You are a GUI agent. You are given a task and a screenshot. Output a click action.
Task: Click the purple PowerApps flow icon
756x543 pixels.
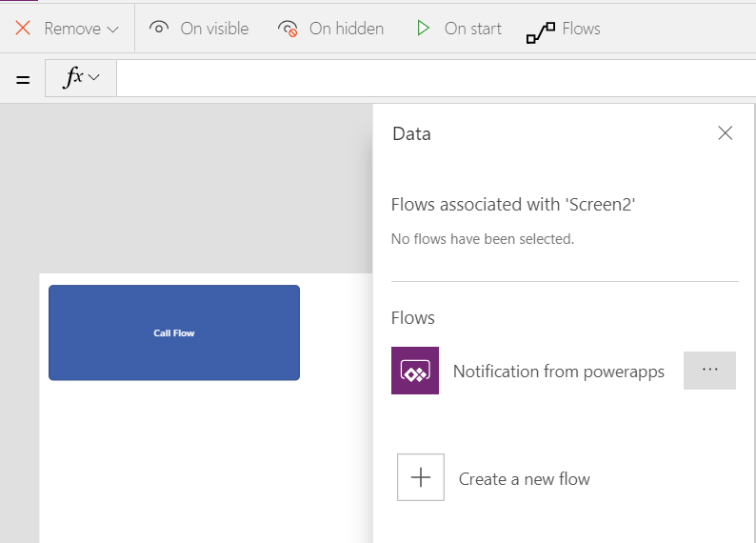point(415,371)
